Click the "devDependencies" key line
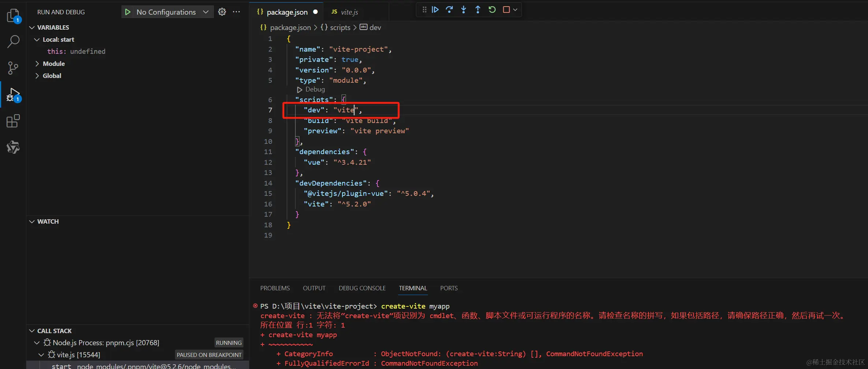Screen dimensions: 868x369 pos(337,183)
